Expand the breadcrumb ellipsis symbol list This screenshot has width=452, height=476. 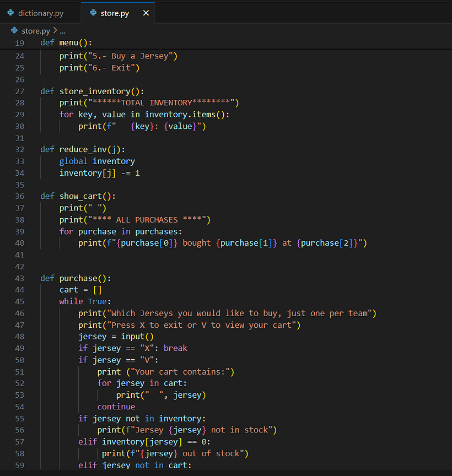[x=62, y=31]
